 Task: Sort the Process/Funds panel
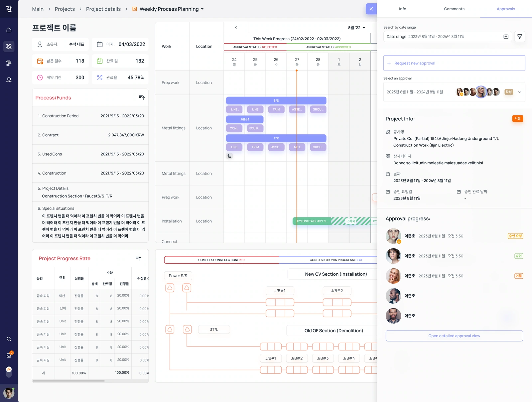tap(142, 97)
